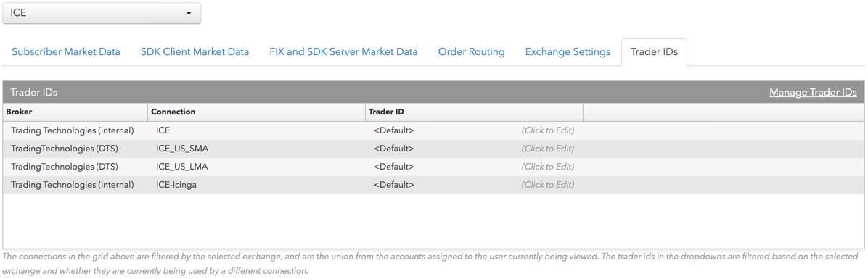Select the first Trading Technologies (internal) broker cell
The image size is (868, 279).
(x=75, y=130)
